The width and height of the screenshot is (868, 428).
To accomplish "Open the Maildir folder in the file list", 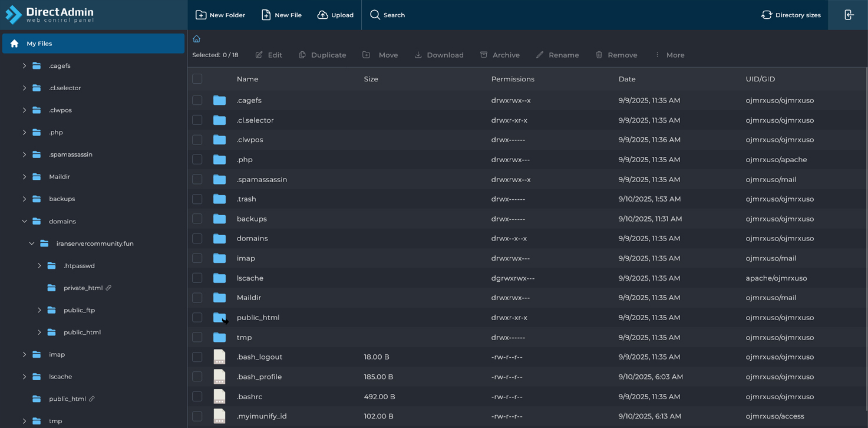I will pyautogui.click(x=249, y=297).
